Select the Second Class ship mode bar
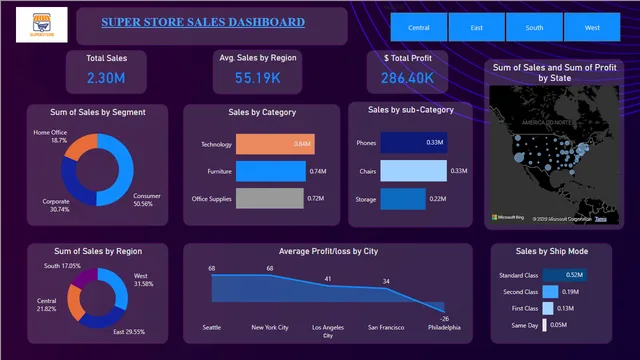This screenshot has width=640, height=360. point(550,291)
